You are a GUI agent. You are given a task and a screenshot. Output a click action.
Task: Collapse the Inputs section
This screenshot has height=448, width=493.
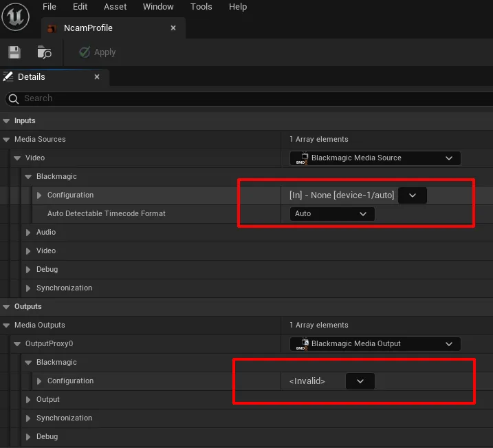click(6, 121)
